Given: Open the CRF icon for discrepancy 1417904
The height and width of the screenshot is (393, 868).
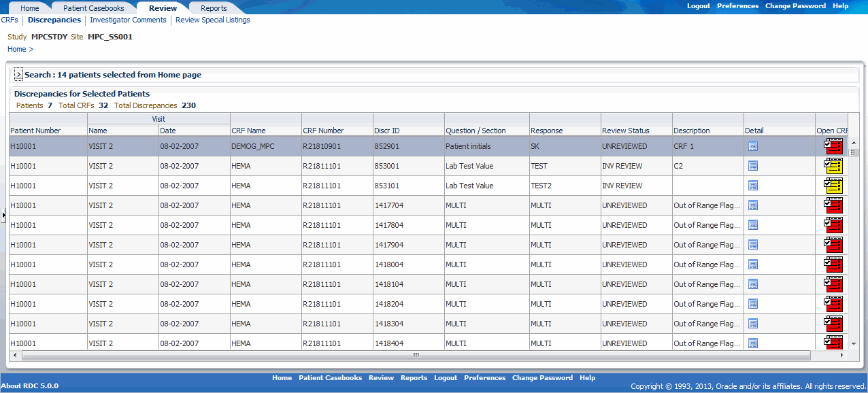Looking at the screenshot, I should (x=833, y=244).
